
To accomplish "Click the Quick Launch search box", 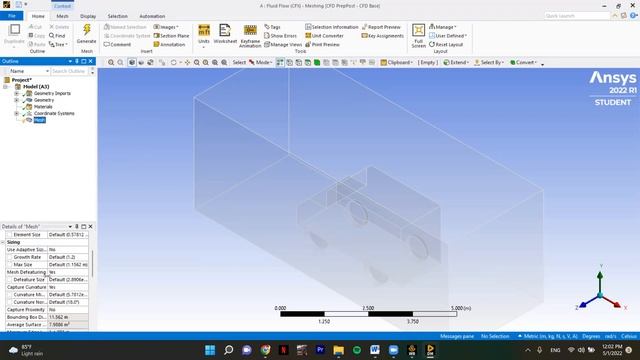I will click(x=577, y=16).
